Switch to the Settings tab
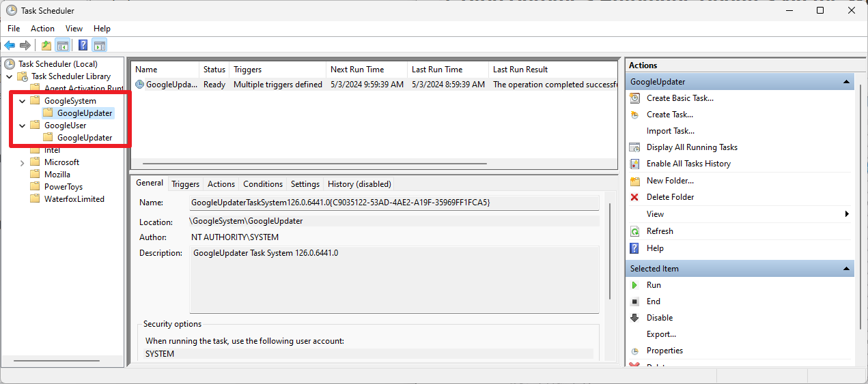This screenshot has width=868, height=384. pos(305,184)
